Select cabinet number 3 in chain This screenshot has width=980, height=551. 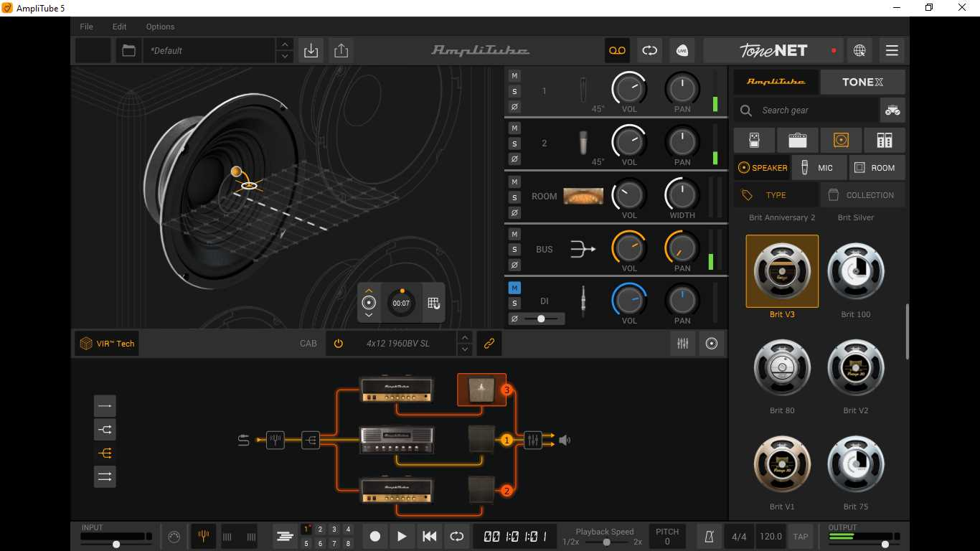coord(482,390)
